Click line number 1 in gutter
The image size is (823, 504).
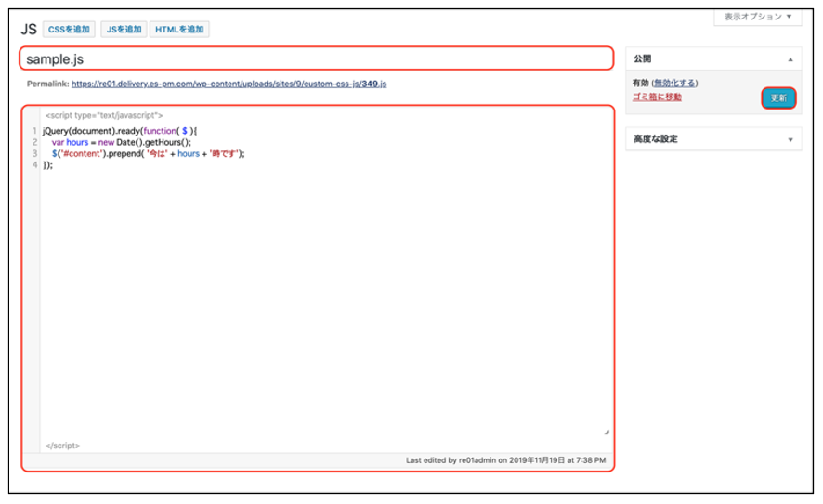tap(34, 131)
